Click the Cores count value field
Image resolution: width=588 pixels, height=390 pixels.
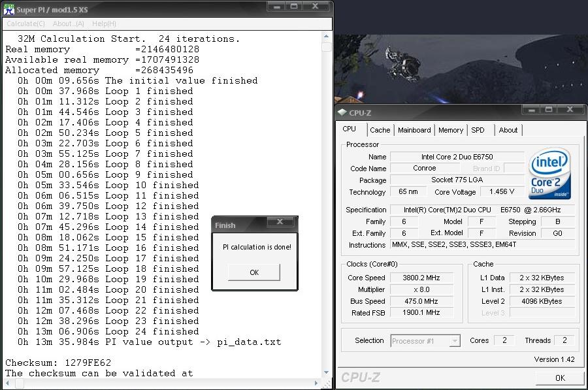click(504, 340)
